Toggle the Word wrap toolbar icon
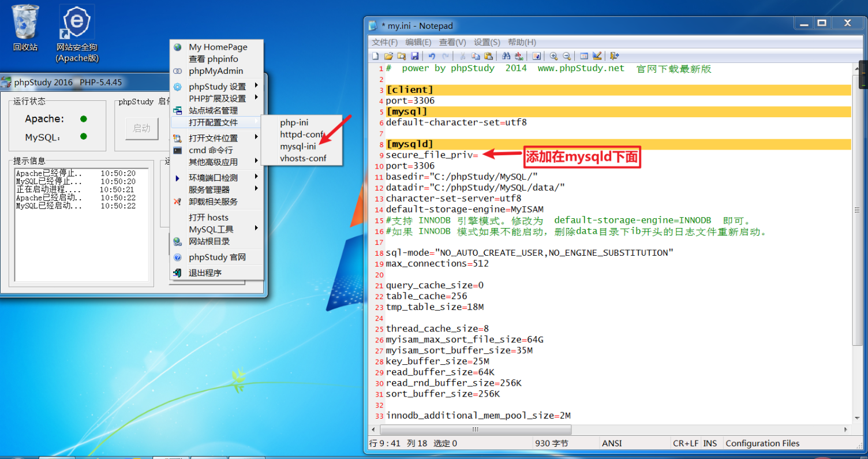Image resolution: width=868 pixels, height=459 pixels. pos(537,56)
